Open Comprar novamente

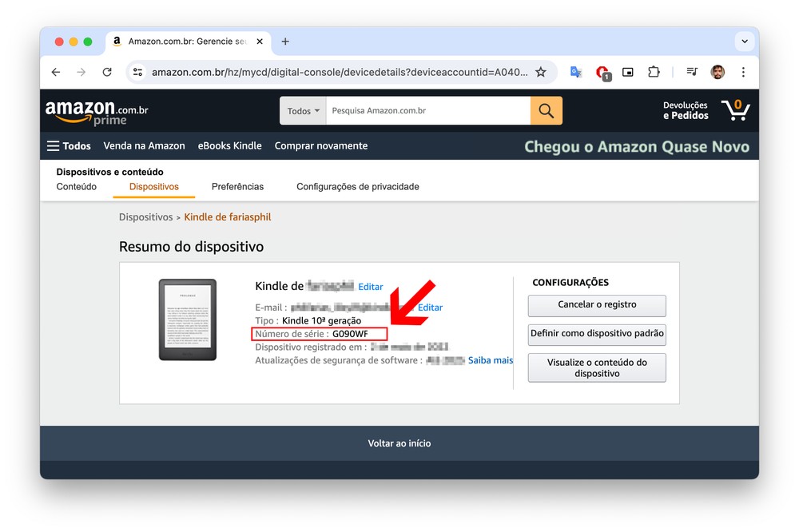coord(321,145)
